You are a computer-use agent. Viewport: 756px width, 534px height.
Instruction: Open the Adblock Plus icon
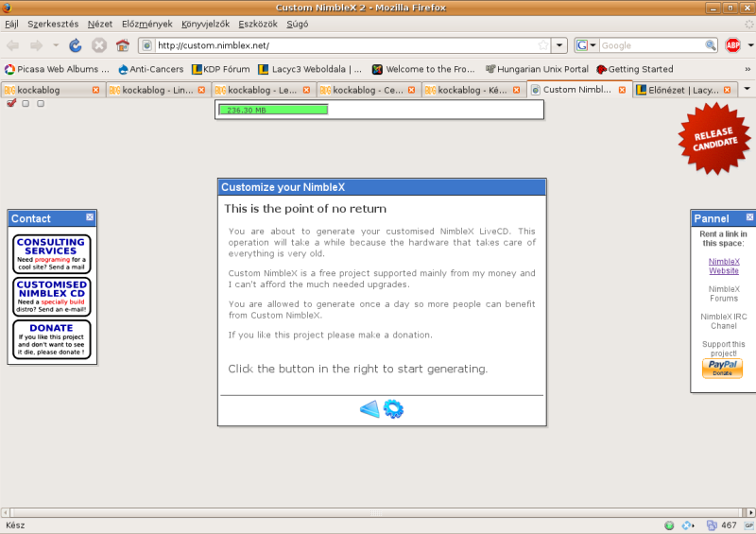click(733, 45)
